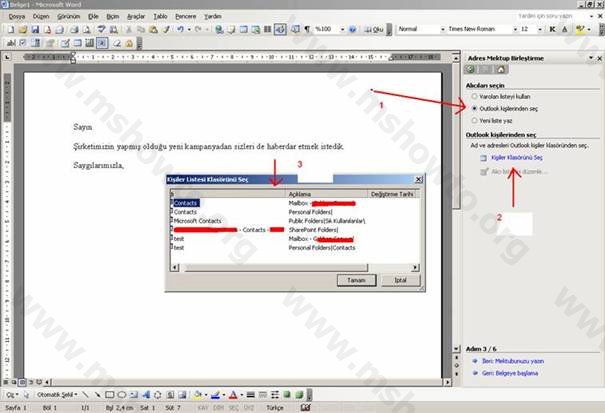Click the Fill Color paint bucket swatch
The height and width of the screenshot is (413, 605).
pyautogui.click(x=197, y=395)
